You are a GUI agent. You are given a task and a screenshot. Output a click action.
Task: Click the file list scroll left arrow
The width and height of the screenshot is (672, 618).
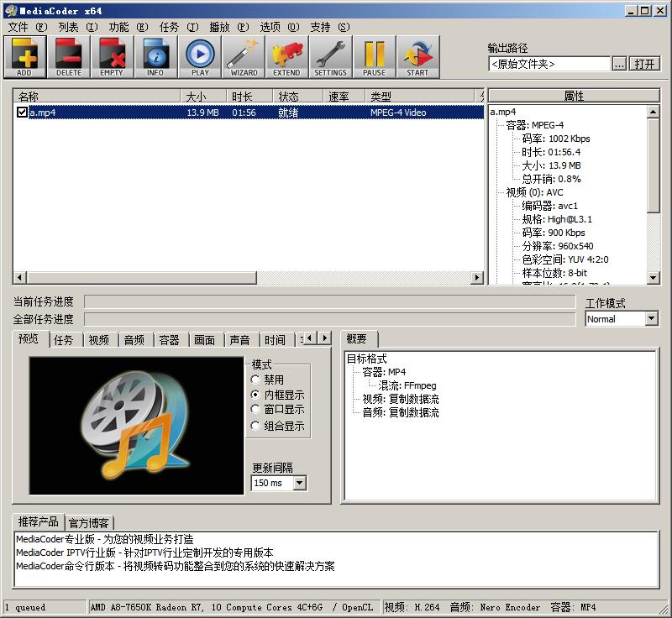click(x=19, y=278)
